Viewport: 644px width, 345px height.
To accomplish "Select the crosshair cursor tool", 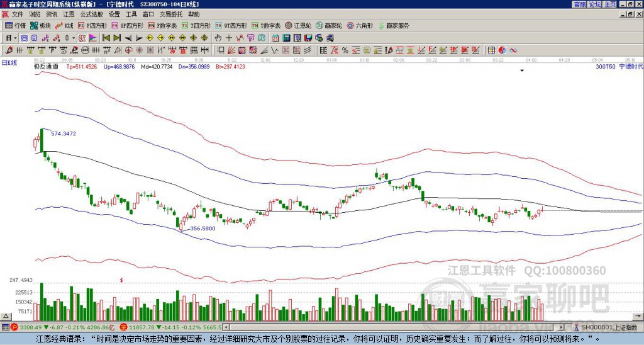I will [229, 38].
